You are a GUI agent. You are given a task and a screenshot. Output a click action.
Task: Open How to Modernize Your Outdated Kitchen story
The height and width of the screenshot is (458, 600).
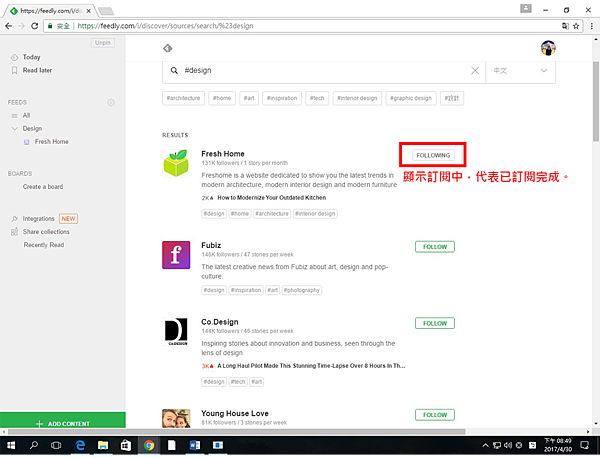272,198
